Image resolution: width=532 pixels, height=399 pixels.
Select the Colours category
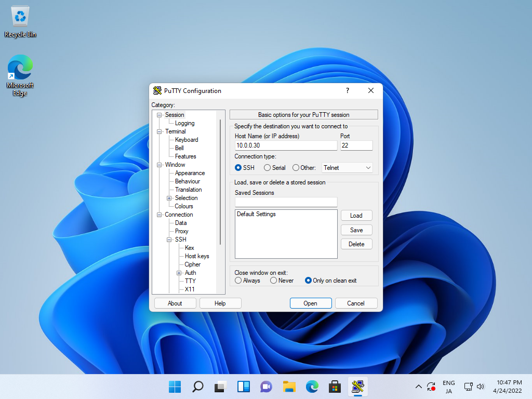pyautogui.click(x=184, y=206)
